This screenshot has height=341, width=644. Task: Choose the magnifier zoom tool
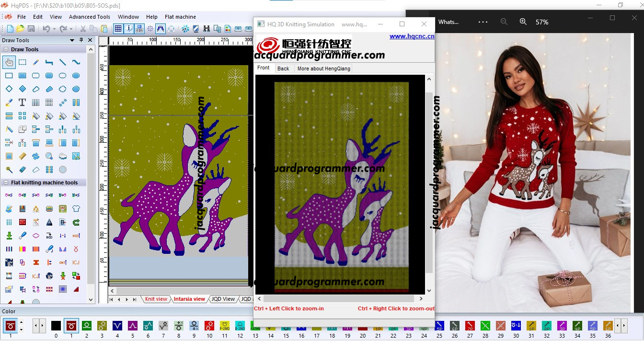pyautogui.click(x=49, y=156)
